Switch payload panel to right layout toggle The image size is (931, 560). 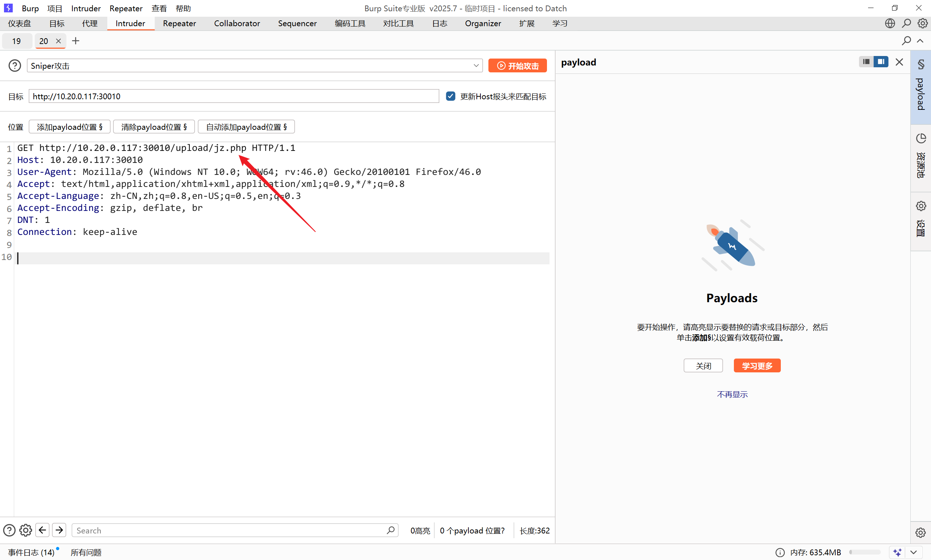(881, 61)
